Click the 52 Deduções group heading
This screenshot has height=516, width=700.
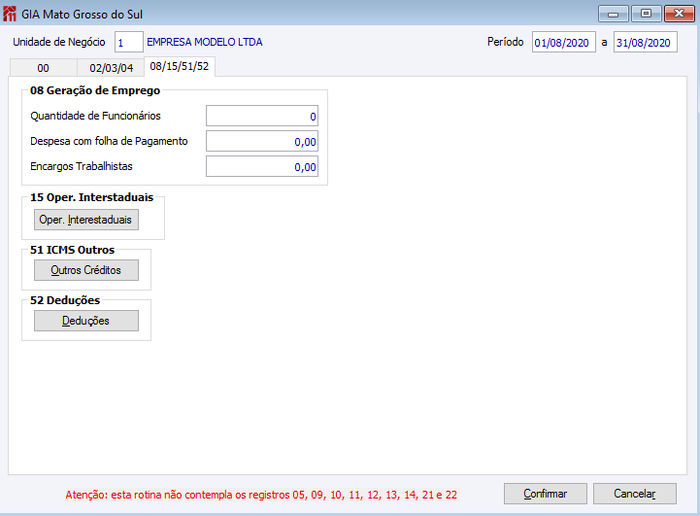[65, 300]
